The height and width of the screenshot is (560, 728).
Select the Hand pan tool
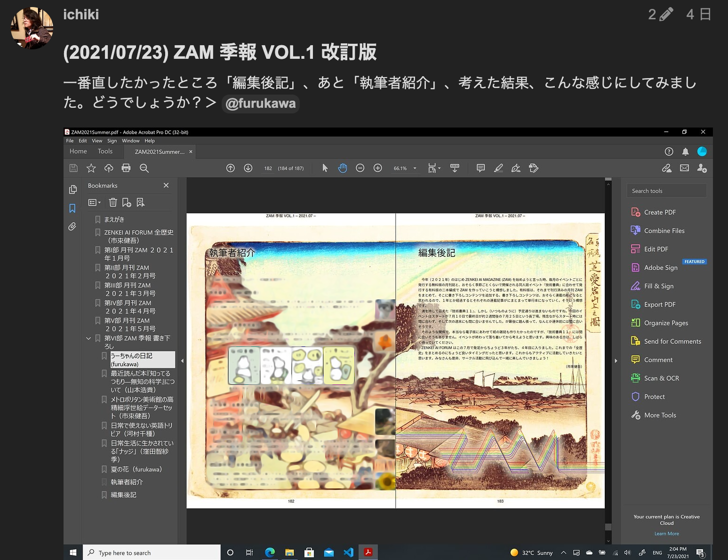[343, 168]
